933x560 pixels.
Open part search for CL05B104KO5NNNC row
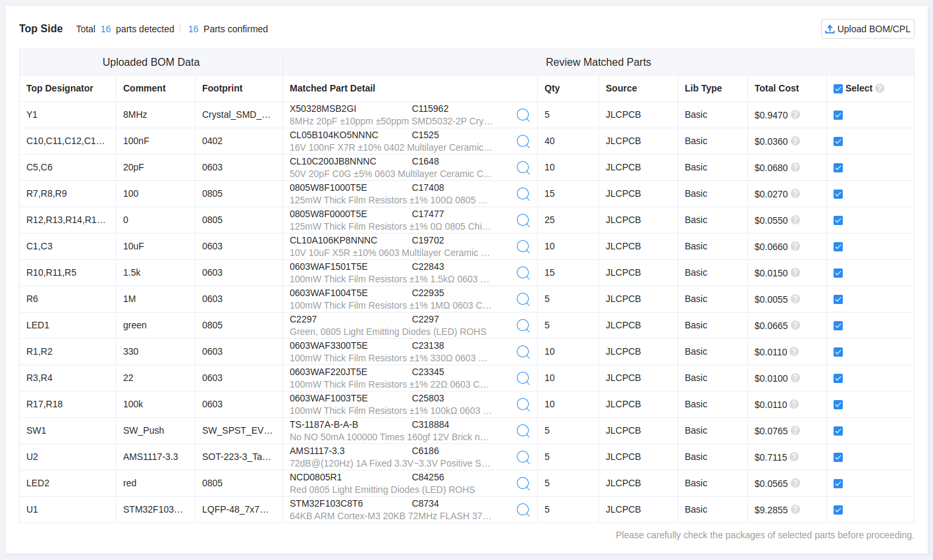(x=523, y=141)
